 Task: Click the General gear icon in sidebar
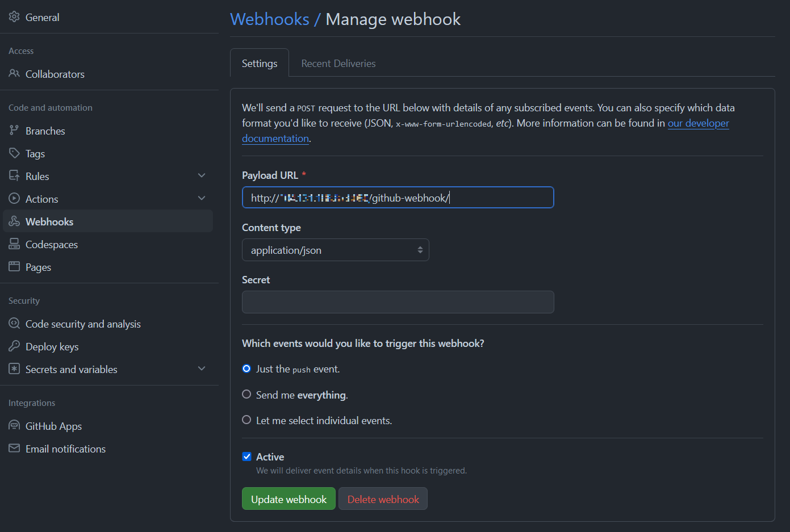tap(14, 17)
